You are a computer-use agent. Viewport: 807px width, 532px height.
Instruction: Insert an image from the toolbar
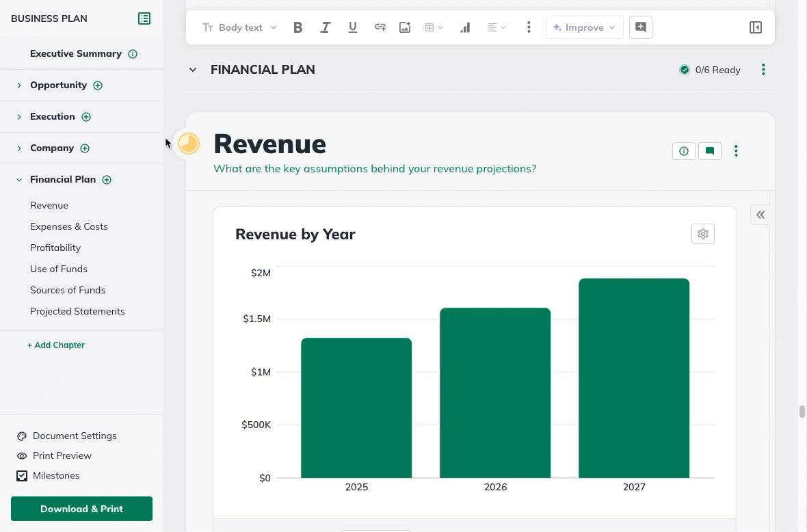pos(405,27)
